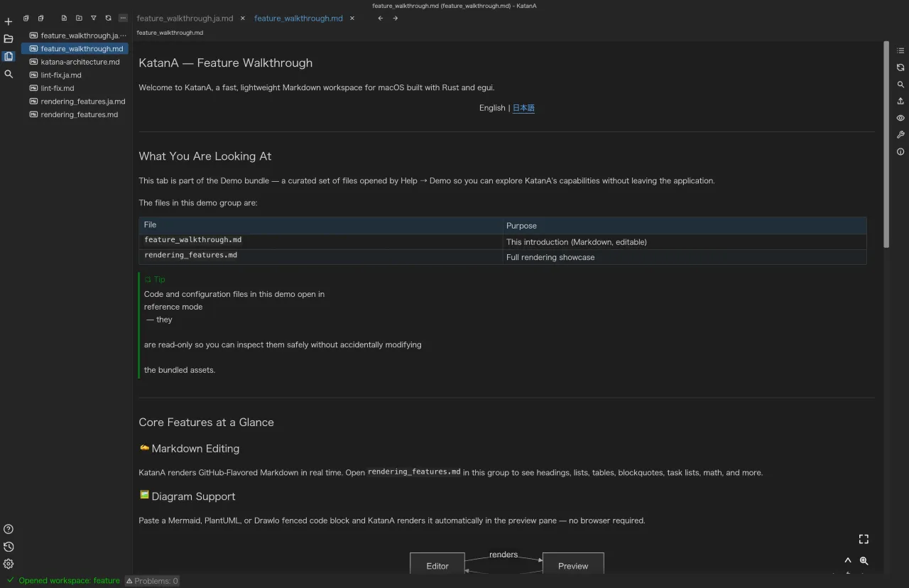Viewport: 909px width, 588px height.
Task: Click the plus icon in the activity bar
Action: [x=9, y=22]
